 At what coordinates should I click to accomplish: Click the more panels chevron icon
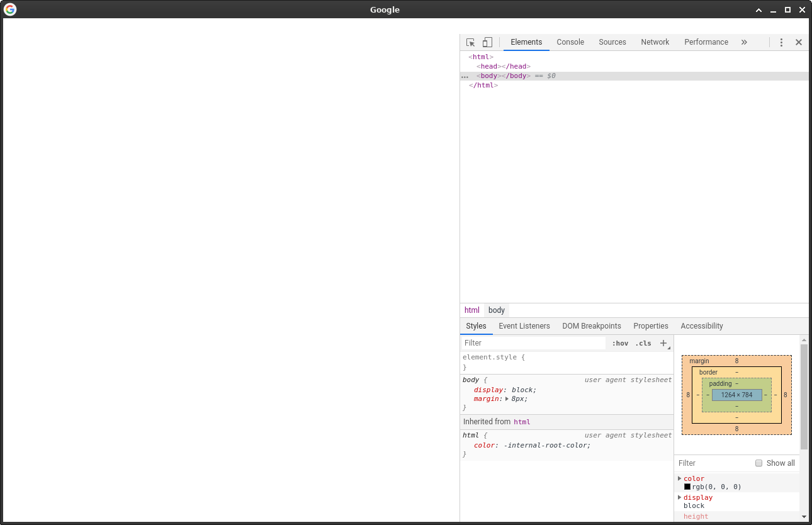[744, 42]
